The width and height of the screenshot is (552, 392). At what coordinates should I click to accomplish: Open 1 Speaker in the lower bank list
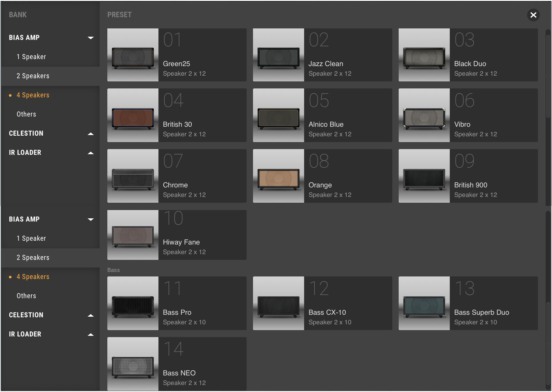pyautogui.click(x=50, y=238)
